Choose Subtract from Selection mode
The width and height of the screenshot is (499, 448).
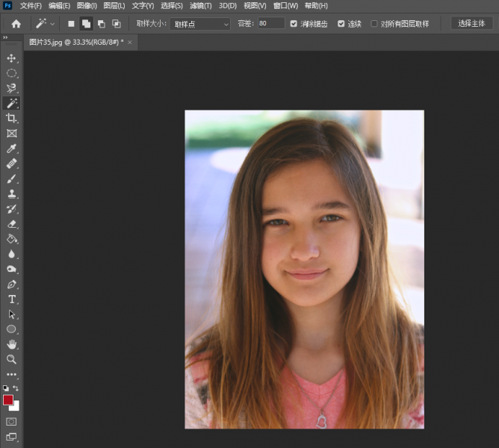[x=102, y=24]
